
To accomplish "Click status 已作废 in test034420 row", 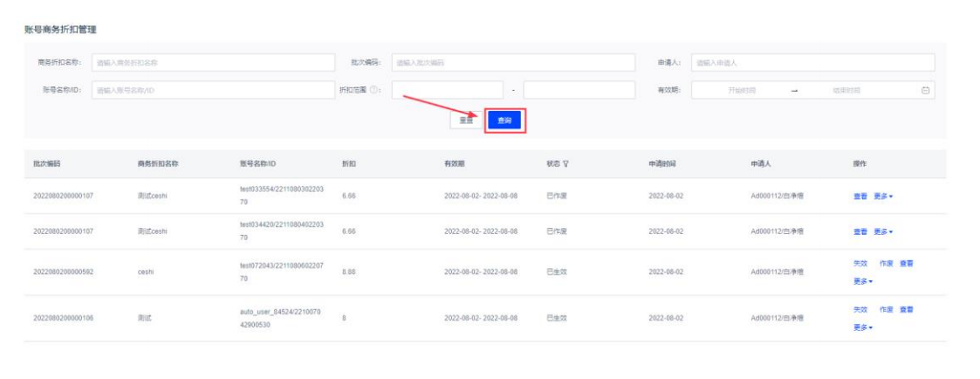I will [557, 232].
